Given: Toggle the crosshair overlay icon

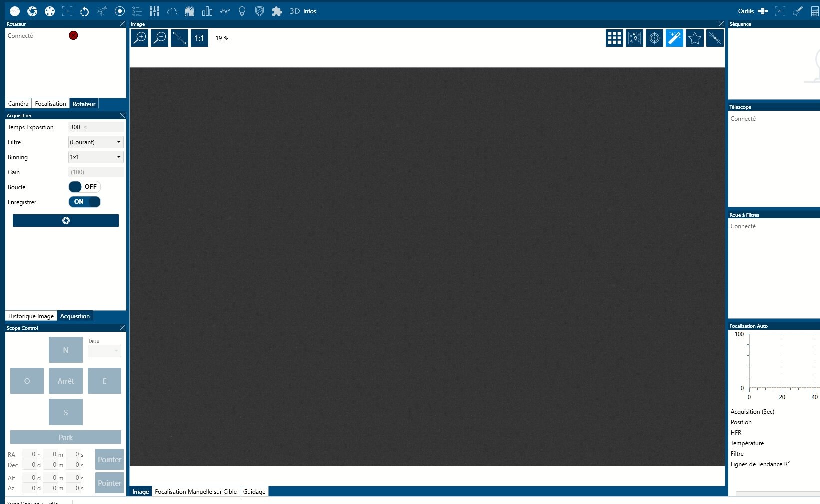Looking at the screenshot, I should 654,38.
